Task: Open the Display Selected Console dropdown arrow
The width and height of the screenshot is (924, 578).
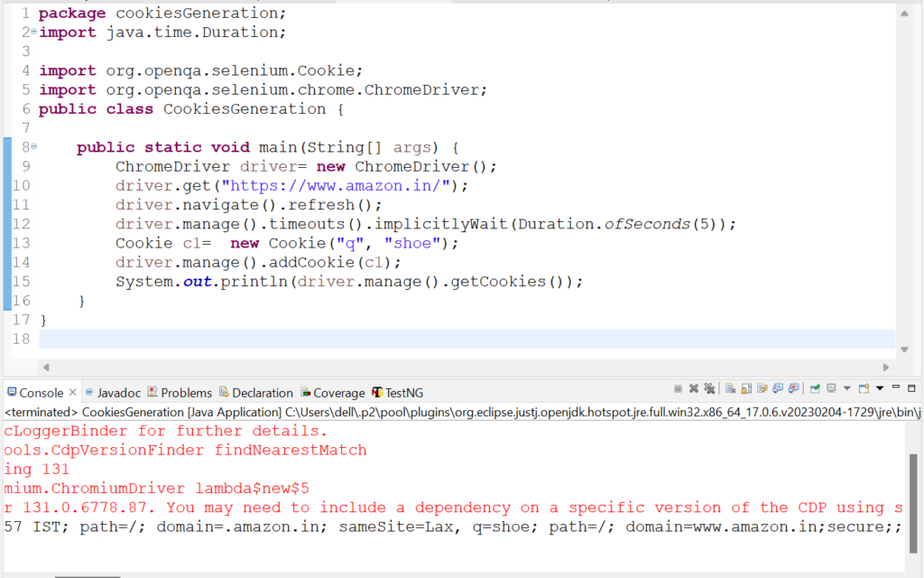Action: click(x=846, y=388)
